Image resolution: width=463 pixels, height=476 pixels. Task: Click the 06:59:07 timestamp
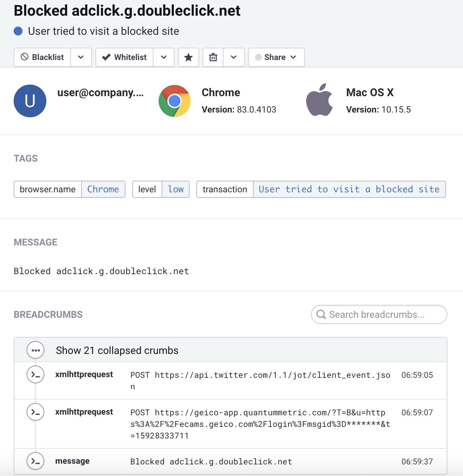tap(417, 413)
